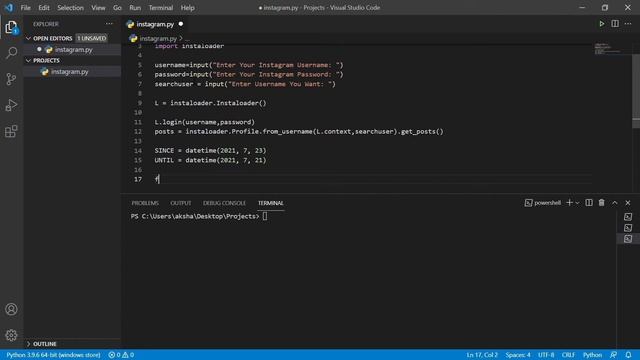This screenshot has height=360, width=640.
Task: Switch to the Debug Console tab
Action: (x=224, y=203)
